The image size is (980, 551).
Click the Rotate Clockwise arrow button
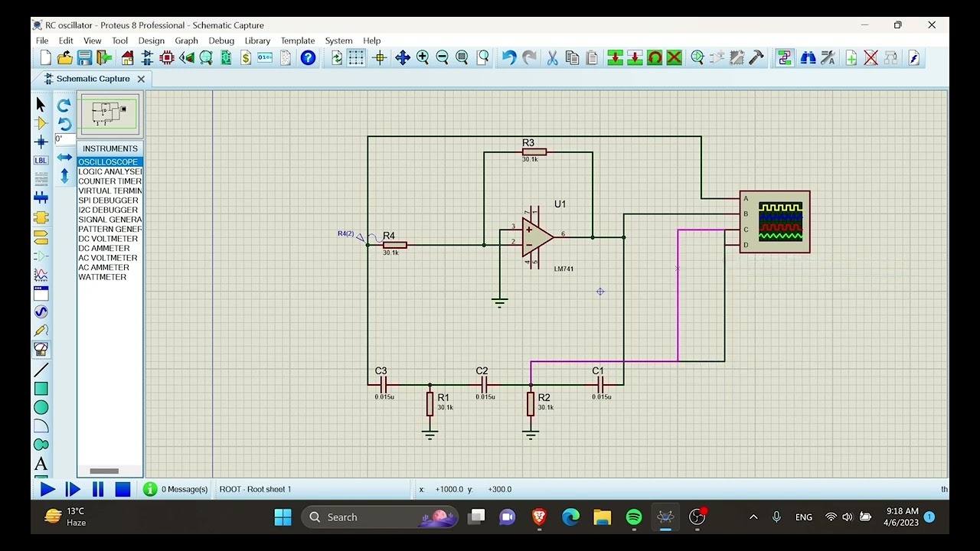(64, 106)
